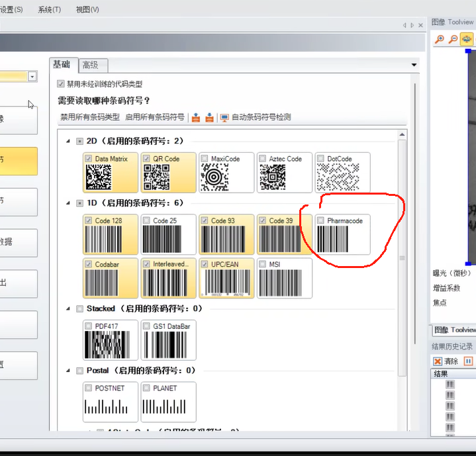Switch to the 高级 tab
The height and width of the screenshot is (456, 476).
90,65
